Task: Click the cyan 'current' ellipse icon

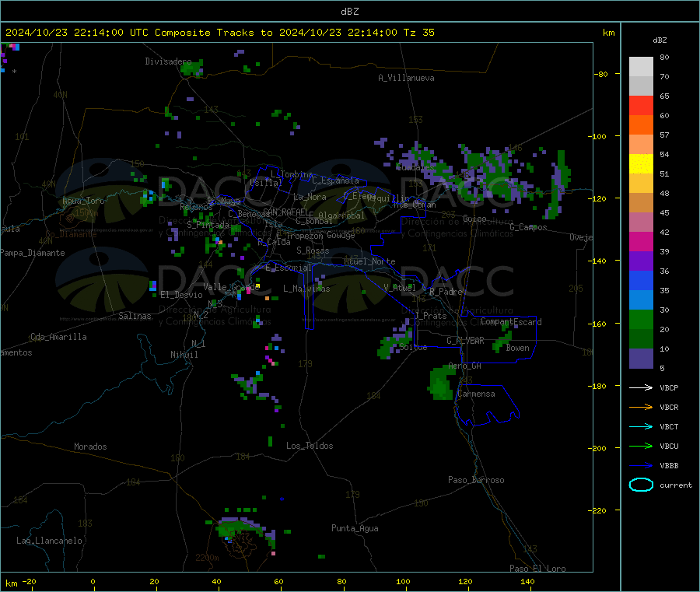Action: click(x=641, y=485)
